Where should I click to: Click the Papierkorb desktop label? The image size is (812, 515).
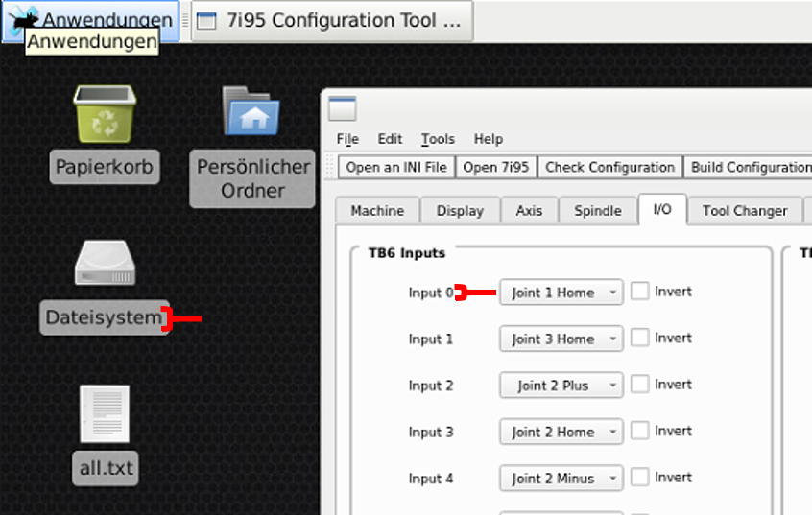click(x=105, y=167)
